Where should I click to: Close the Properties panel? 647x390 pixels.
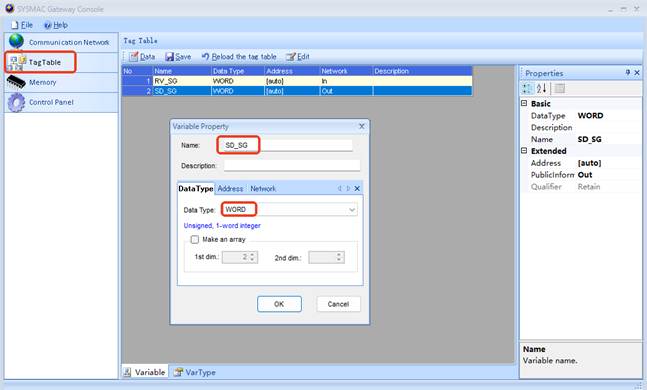637,73
